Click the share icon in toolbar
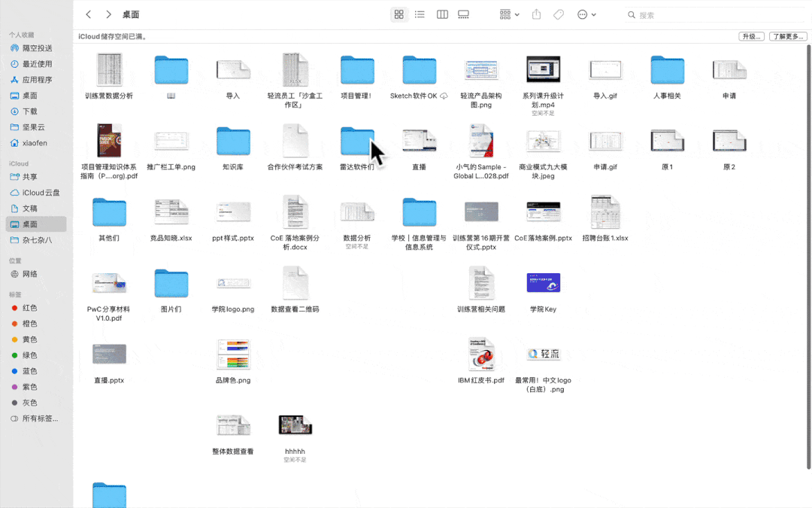Screen dimensions: 812x508 coord(537,14)
